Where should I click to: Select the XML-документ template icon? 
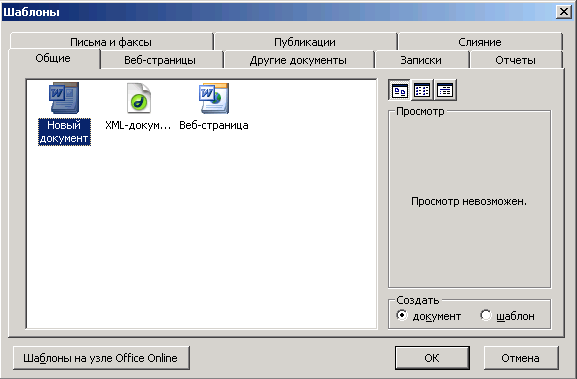[x=139, y=98]
